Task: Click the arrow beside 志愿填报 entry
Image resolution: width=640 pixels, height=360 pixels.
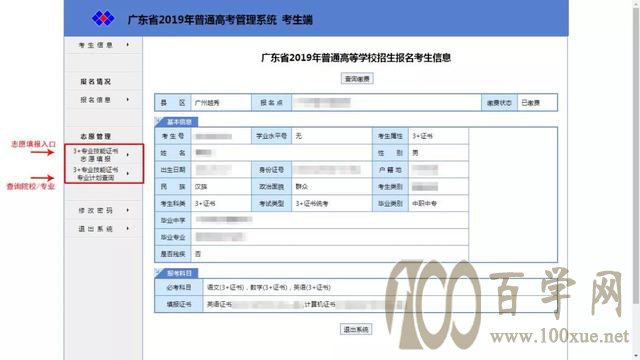Action: point(128,155)
